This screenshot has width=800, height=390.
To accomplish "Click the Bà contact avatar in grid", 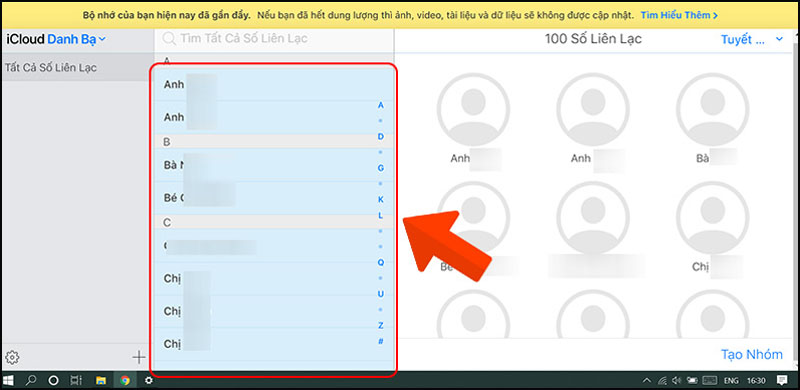I will coord(712,109).
